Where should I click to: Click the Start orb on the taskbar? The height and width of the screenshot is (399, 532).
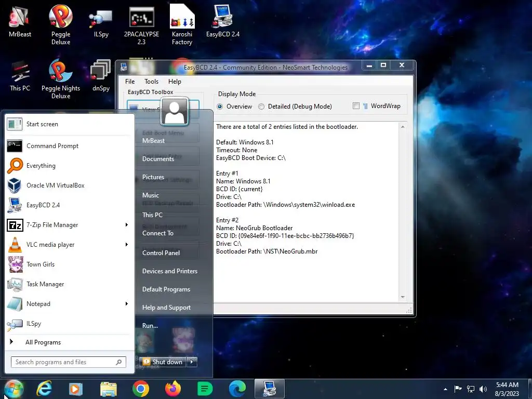(14, 389)
